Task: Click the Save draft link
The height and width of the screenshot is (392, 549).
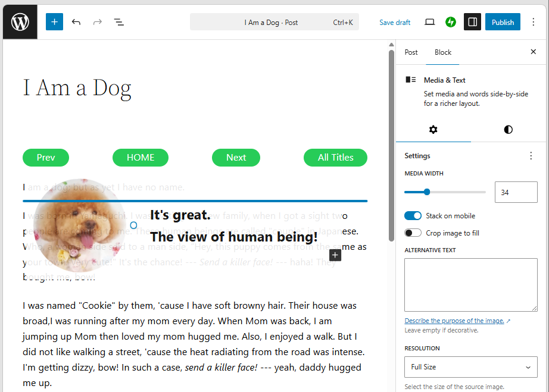Action: [395, 22]
